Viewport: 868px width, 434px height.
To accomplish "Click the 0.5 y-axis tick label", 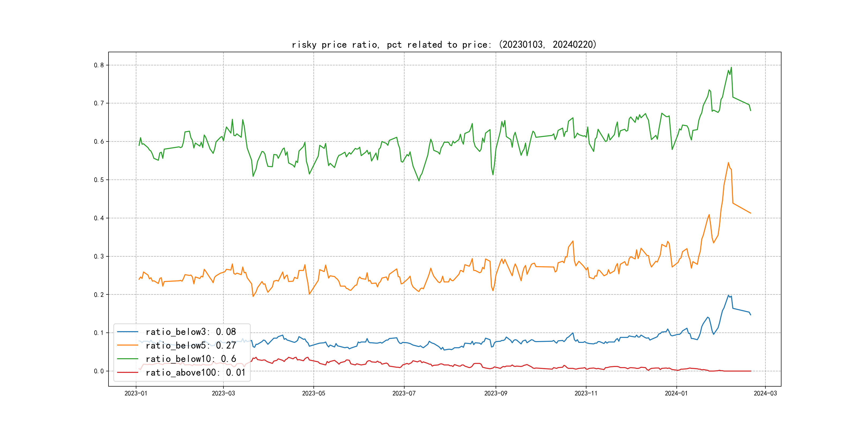I will pyautogui.click(x=99, y=179).
